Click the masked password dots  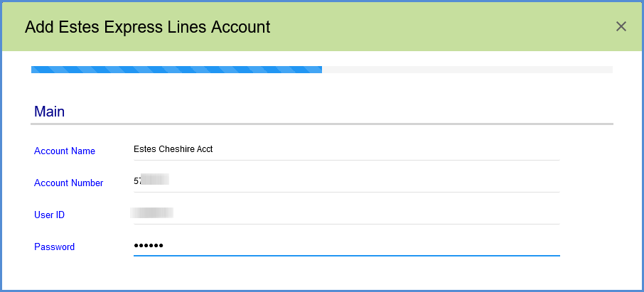149,246
